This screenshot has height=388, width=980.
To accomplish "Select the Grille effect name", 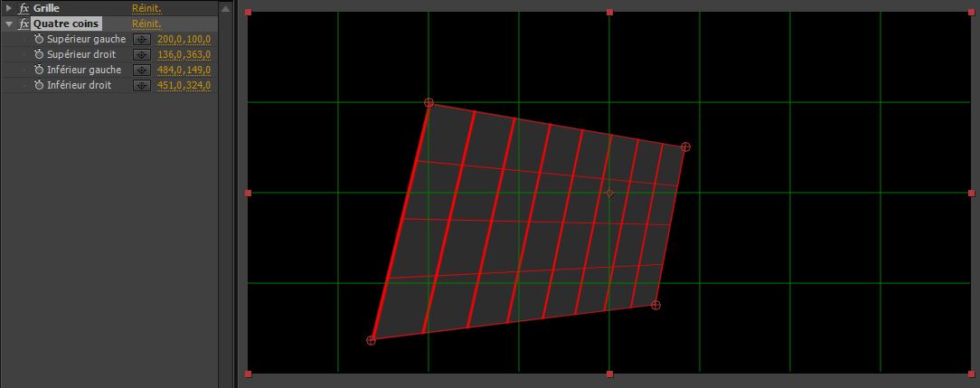I will coord(46,9).
